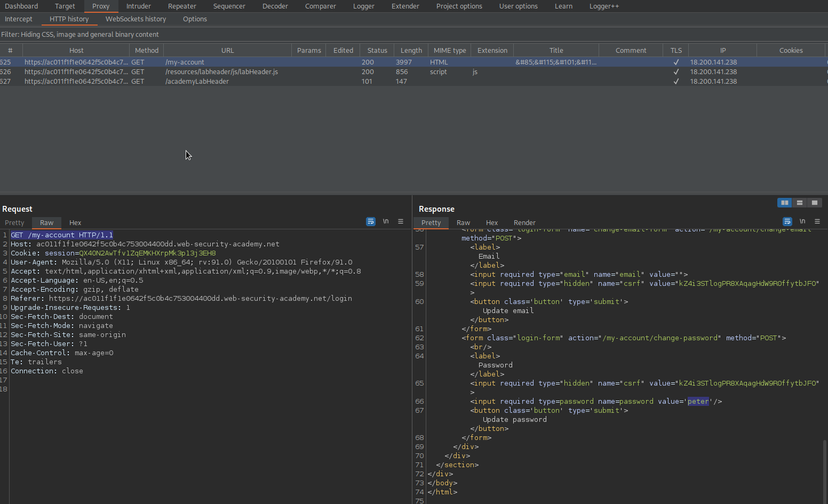Screen dimensions: 828x504
Task: Select the side-by-side layout icon
Action: tap(785, 203)
